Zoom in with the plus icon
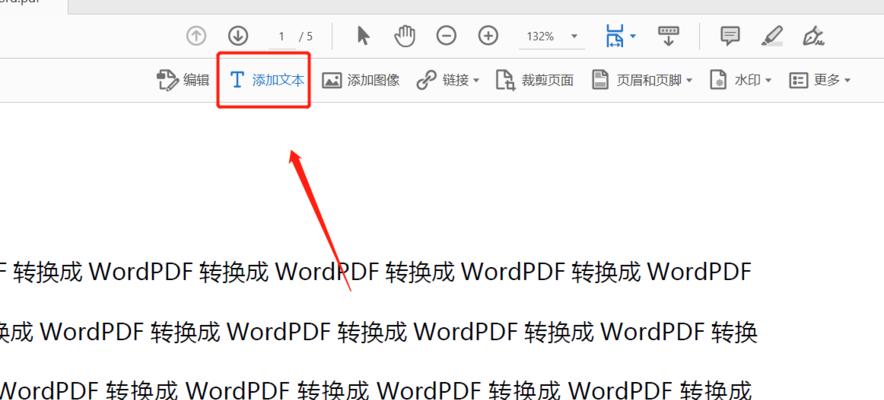 point(488,36)
